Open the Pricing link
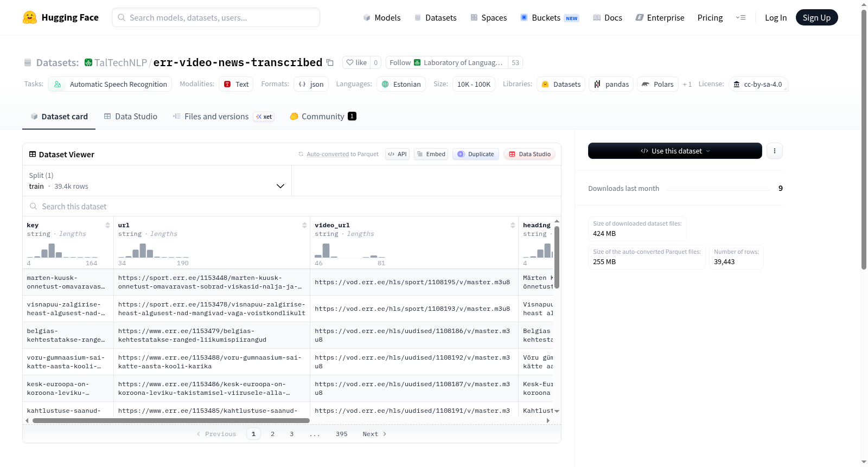 click(x=710, y=17)
